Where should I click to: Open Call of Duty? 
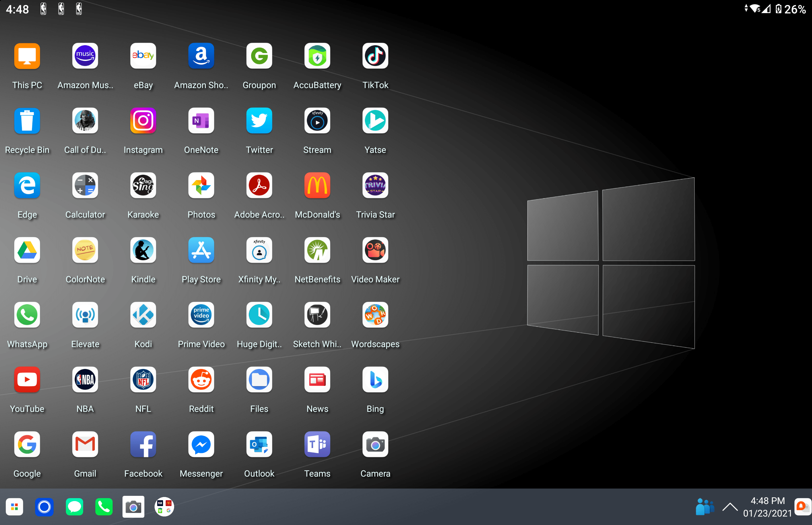85,120
